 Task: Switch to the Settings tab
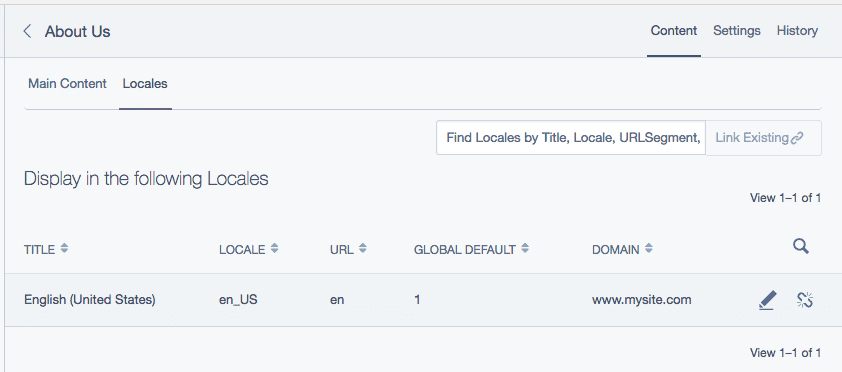[x=736, y=31]
